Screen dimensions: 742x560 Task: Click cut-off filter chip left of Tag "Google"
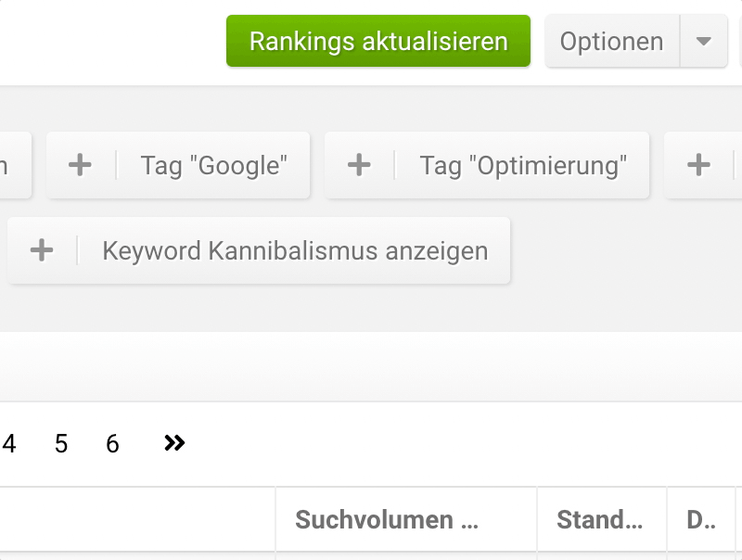click(14, 166)
